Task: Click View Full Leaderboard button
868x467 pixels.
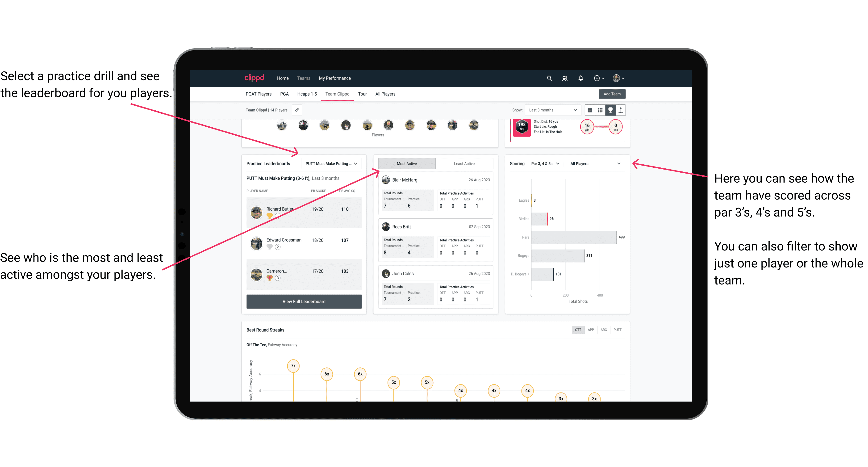Action: (304, 302)
